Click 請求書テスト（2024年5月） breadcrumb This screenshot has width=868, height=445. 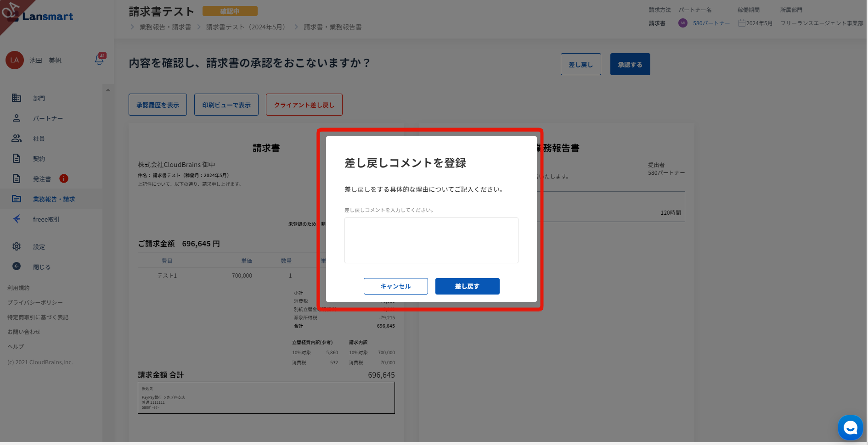coord(247,27)
